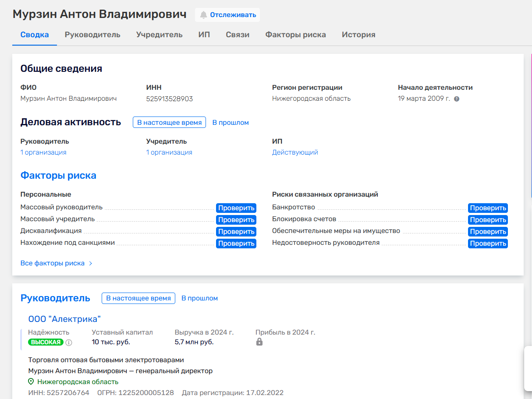Click the question mark icon near start date

tap(457, 99)
